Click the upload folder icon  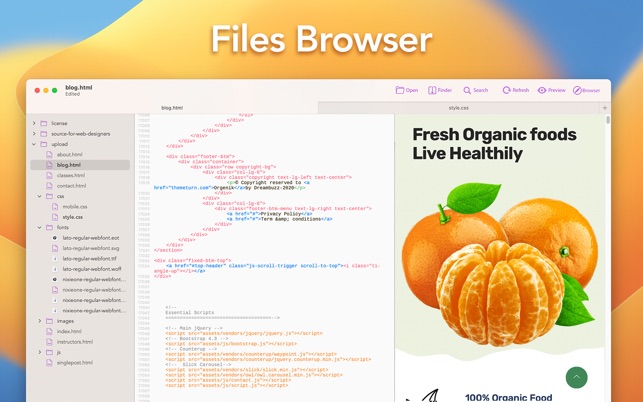pos(43,144)
